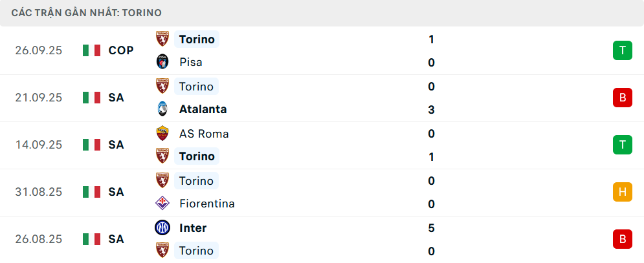
Task: Click Atalanta's score of 3
Action: pyautogui.click(x=431, y=110)
